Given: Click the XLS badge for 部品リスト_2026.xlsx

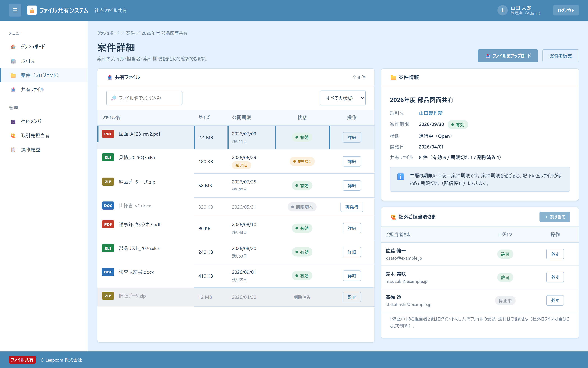Looking at the screenshot, I should tap(108, 248).
